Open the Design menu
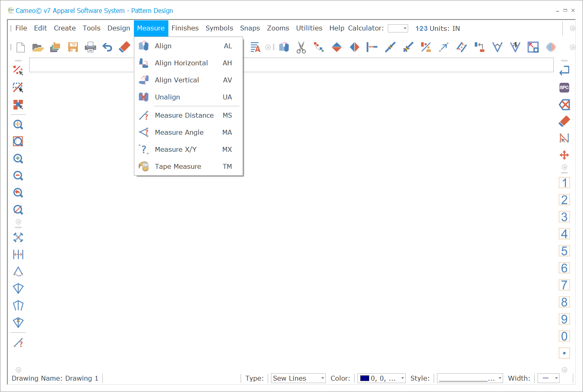583x392 pixels. pos(118,28)
